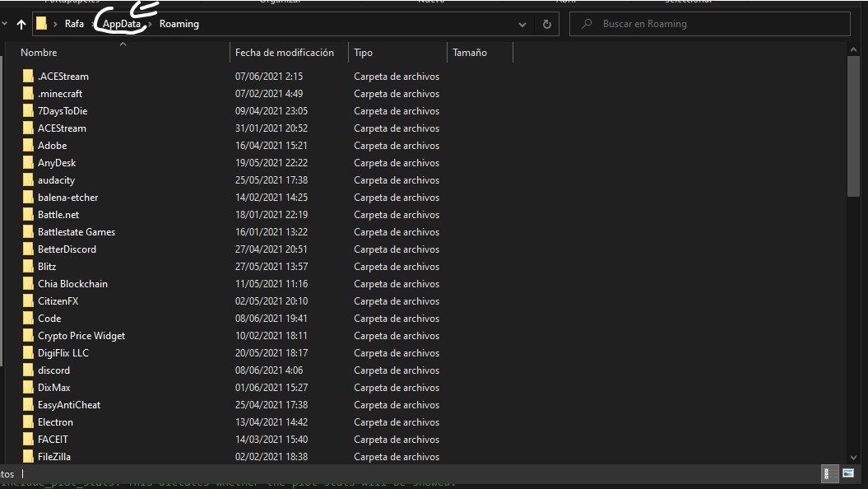Click date 08/06/2021 19:41 of Code
The height and width of the screenshot is (489, 868).
[272, 319]
